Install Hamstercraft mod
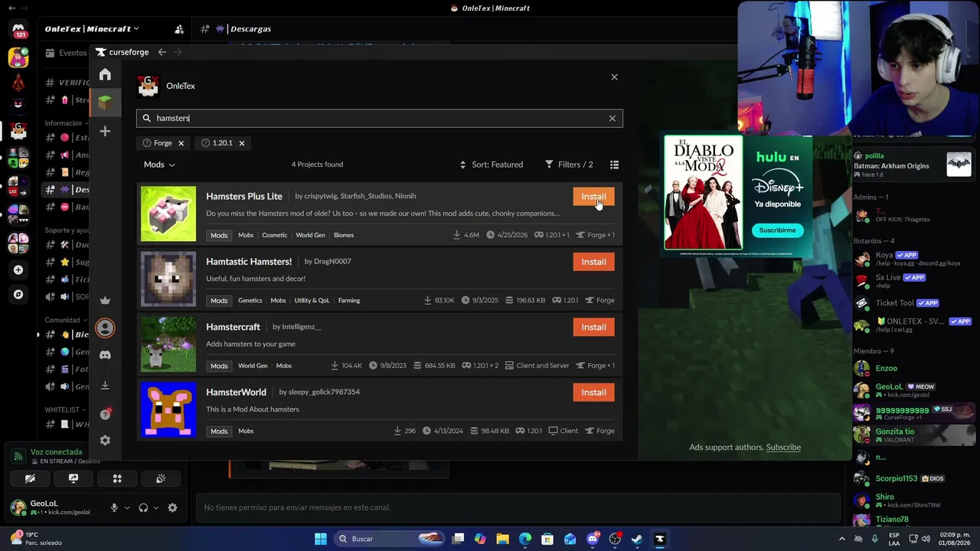Screen dimensions: 980x551 [593, 327]
